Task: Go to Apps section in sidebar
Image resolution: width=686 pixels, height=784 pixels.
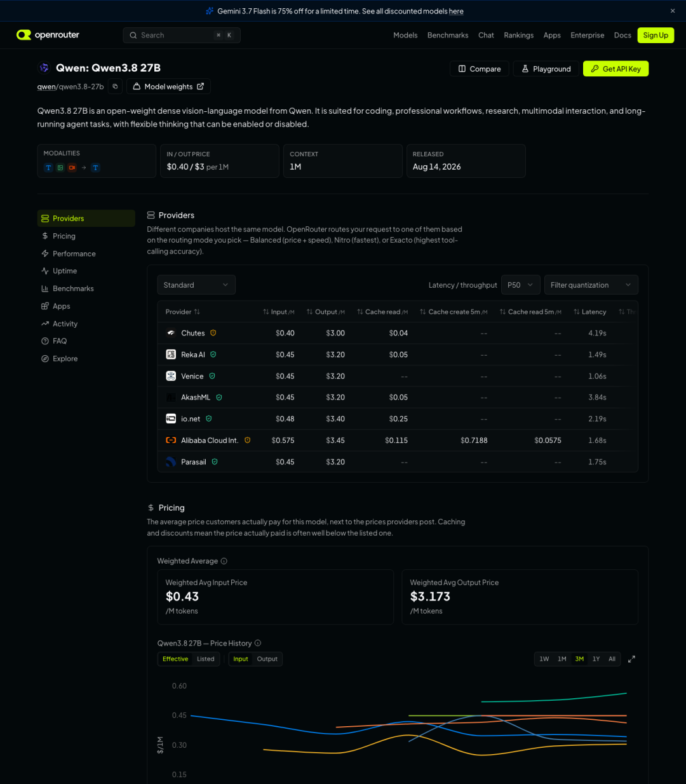Action: pos(86,306)
